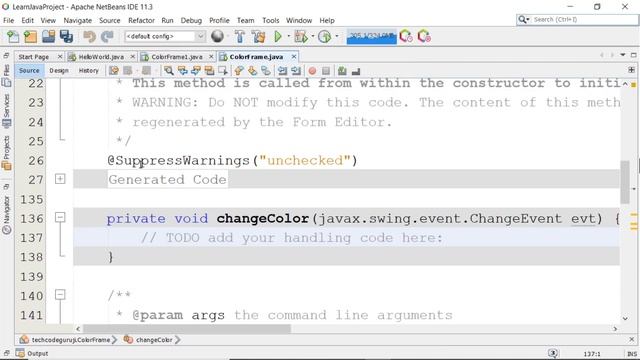Image resolution: width=640 pixels, height=360 pixels.
Task: Click the horizontal editor scrollbar
Action: [x=187, y=329]
